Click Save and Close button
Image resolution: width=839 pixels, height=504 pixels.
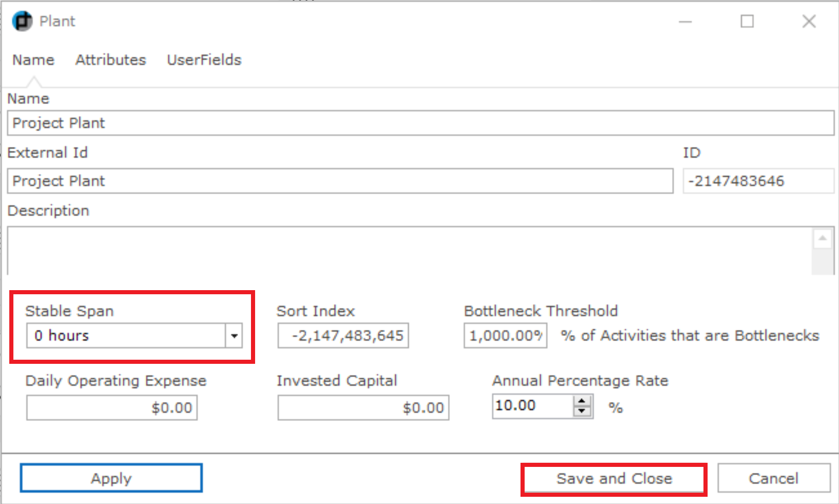pos(614,479)
